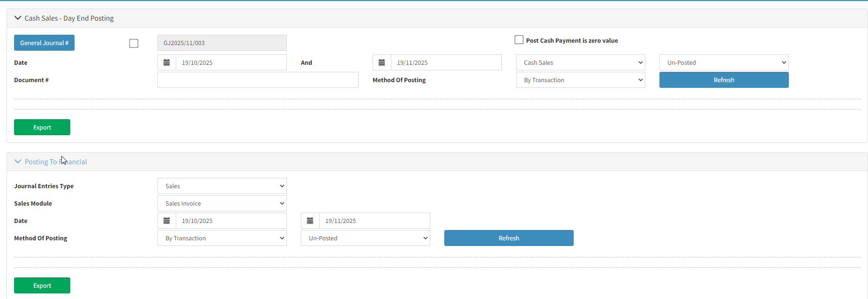Click Export button in Cash Sales section
This screenshot has height=299, width=868.
point(42,127)
